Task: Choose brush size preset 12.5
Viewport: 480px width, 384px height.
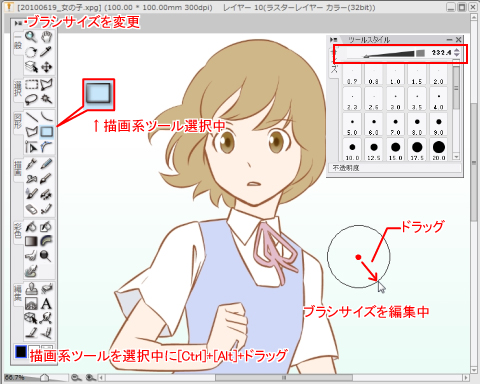Action: tap(374, 150)
